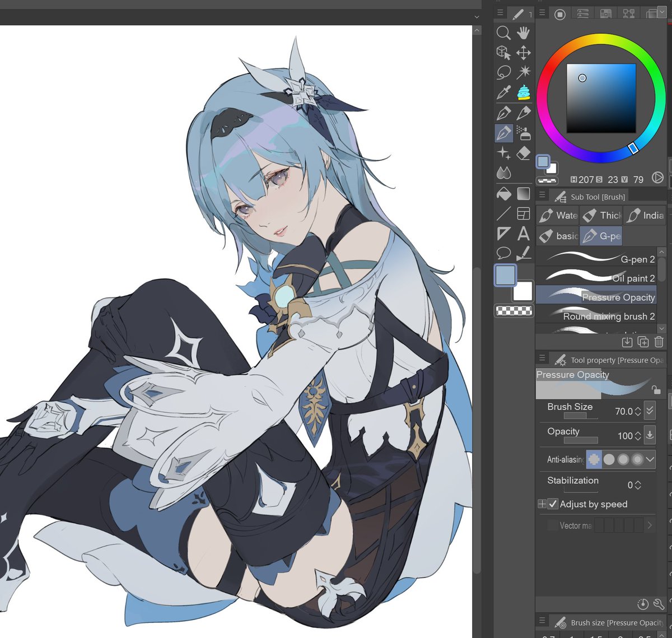Select the Gradient tool

click(524, 194)
